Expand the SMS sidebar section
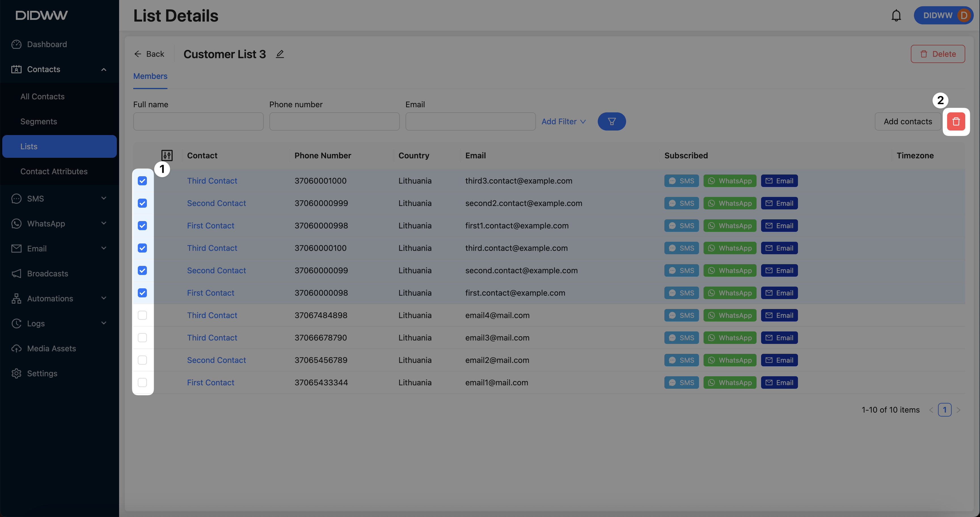 click(59, 199)
